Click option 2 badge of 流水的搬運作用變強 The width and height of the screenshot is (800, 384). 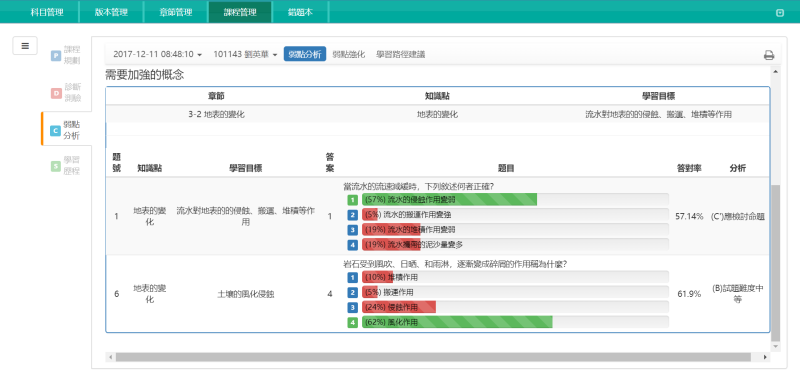(353, 215)
